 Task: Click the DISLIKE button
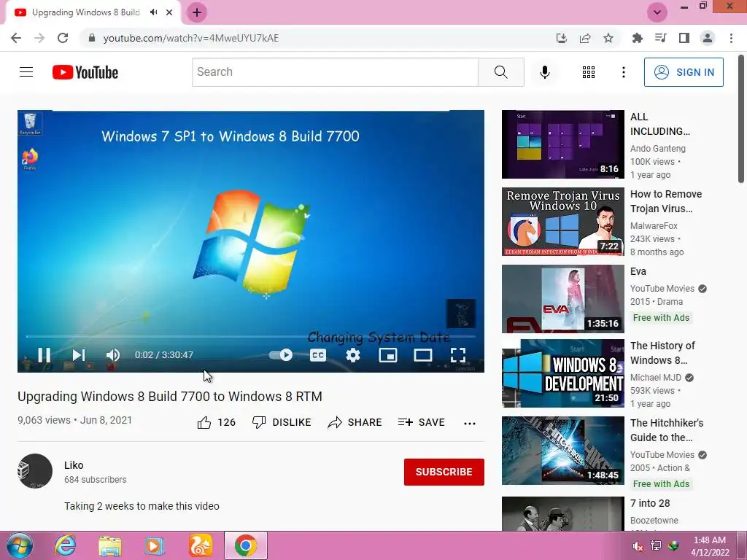pos(282,422)
